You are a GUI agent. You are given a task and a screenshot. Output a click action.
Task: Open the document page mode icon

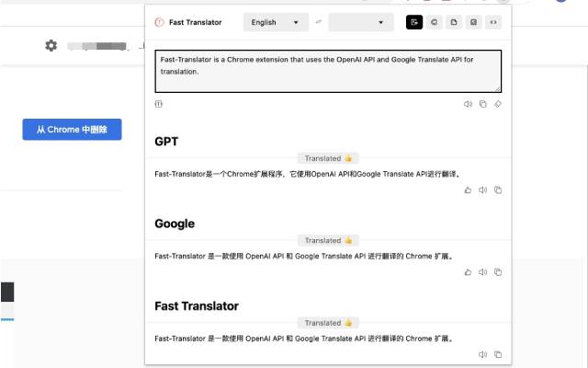click(x=454, y=22)
